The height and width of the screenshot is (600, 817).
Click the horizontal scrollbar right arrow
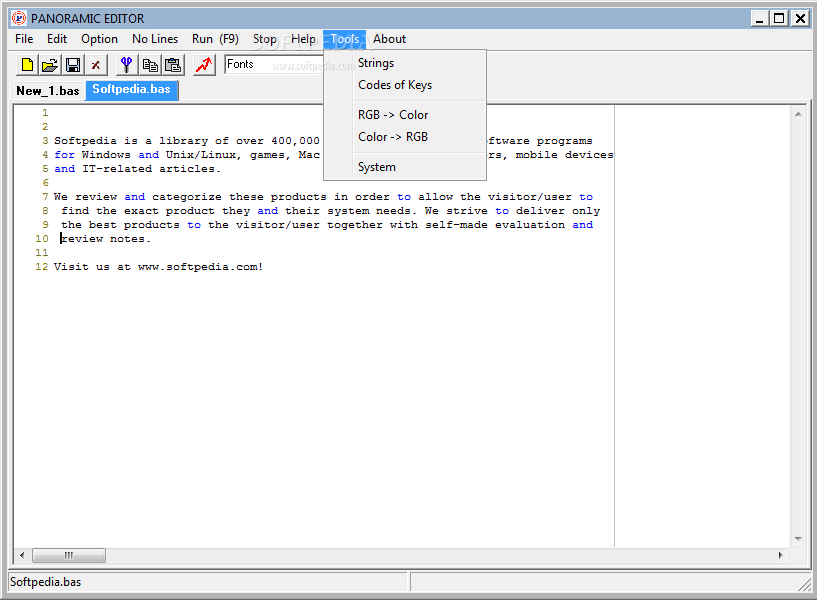coord(781,555)
